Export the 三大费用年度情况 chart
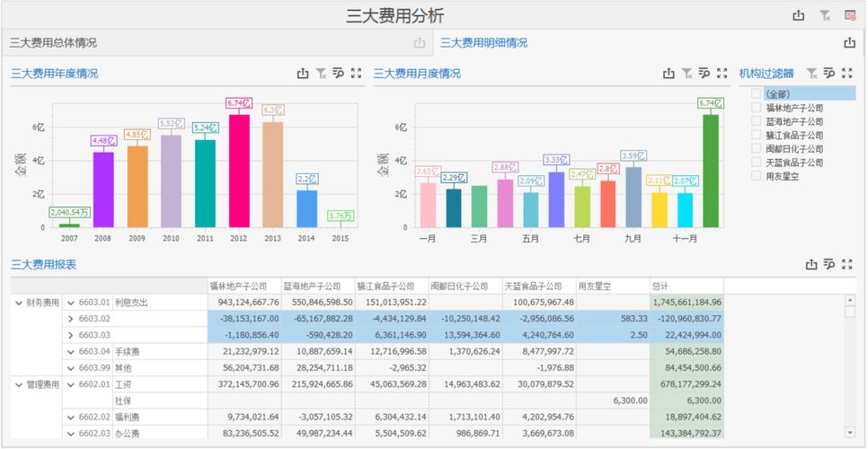 pos(303,73)
